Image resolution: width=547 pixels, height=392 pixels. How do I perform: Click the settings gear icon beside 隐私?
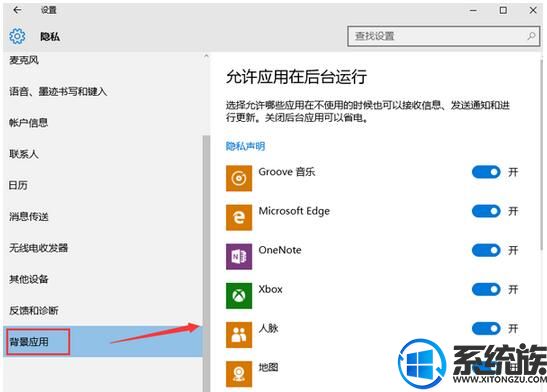(17, 36)
